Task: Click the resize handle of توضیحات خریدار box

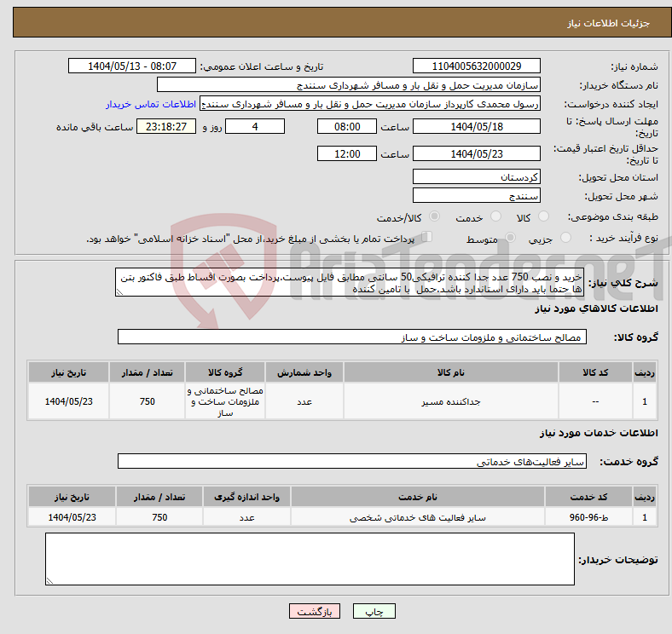Action: (x=49, y=581)
